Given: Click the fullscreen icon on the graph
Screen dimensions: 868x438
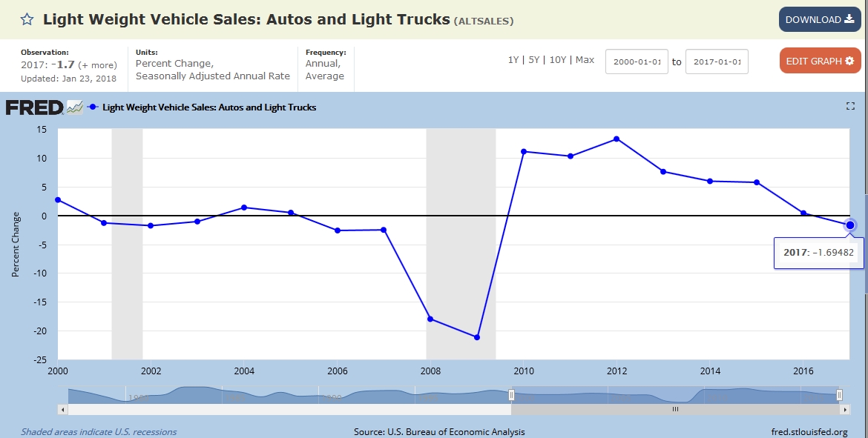Looking at the screenshot, I should click(851, 107).
